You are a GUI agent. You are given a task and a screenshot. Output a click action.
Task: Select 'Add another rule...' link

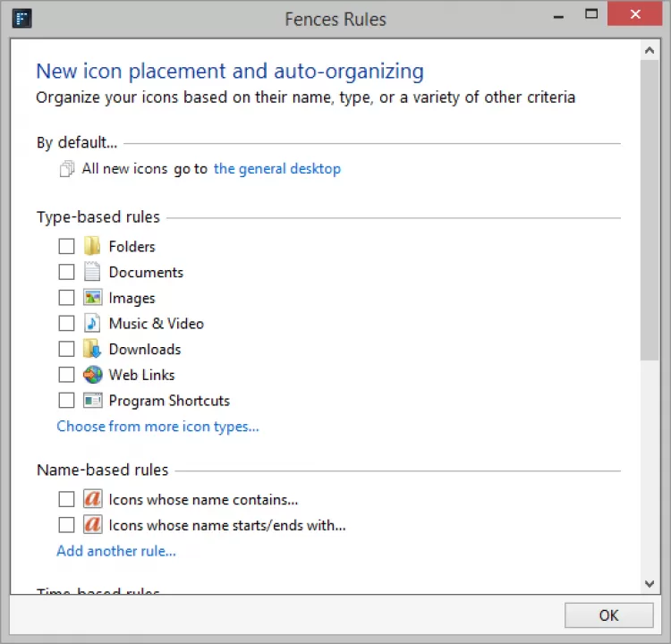point(116,551)
